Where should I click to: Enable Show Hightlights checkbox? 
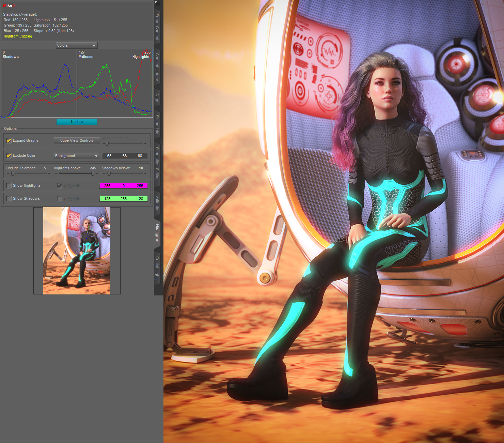[9, 186]
